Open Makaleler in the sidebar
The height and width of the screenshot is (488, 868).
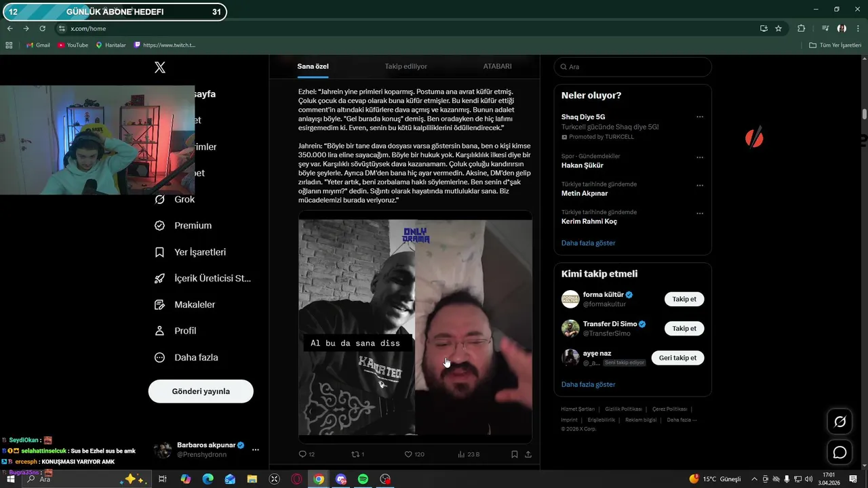coord(184,304)
